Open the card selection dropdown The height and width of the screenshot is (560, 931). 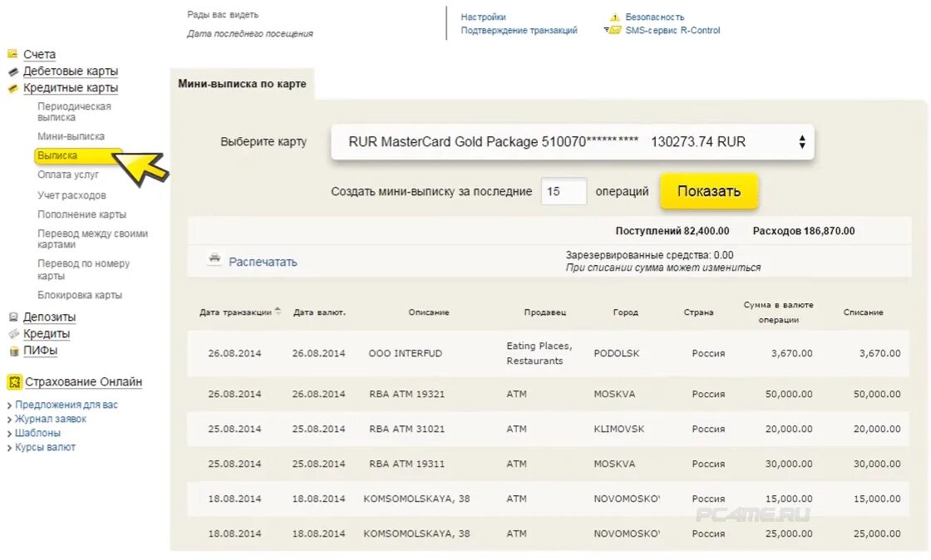tap(572, 142)
